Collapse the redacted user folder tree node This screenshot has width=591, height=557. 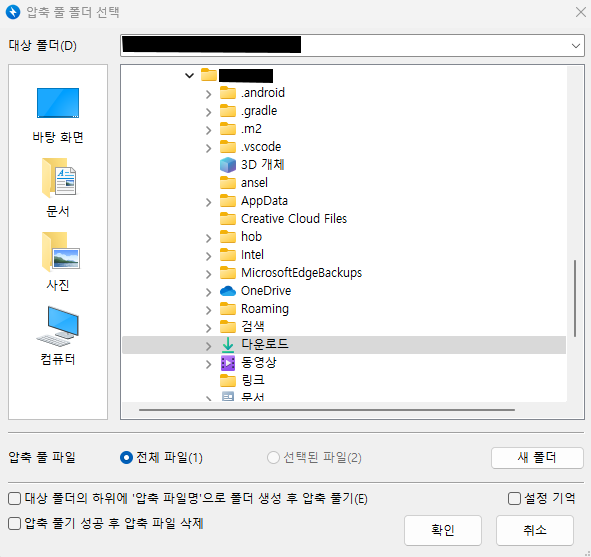pyautogui.click(x=189, y=75)
